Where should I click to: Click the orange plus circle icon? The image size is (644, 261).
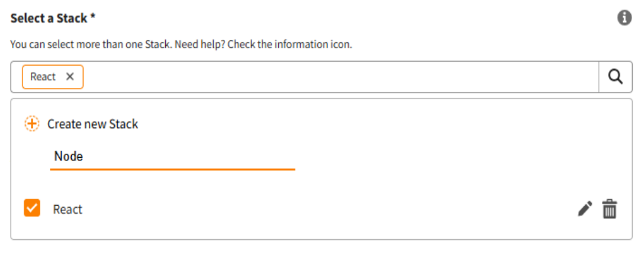pos(32,124)
